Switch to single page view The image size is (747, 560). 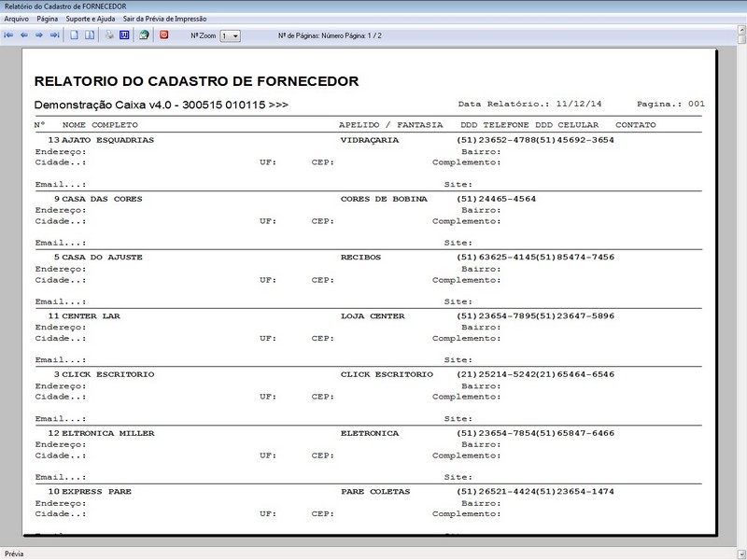coord(74,35)
